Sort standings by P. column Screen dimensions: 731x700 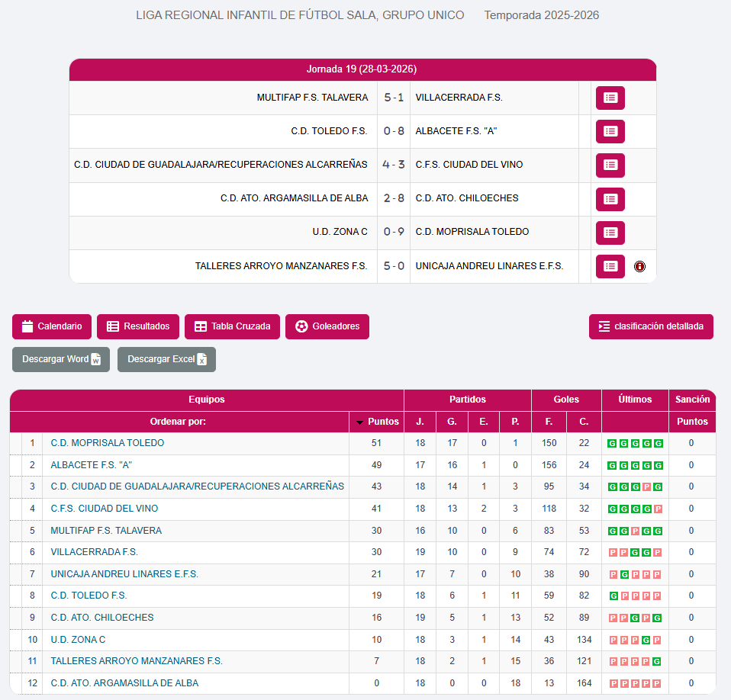point(515,422)
